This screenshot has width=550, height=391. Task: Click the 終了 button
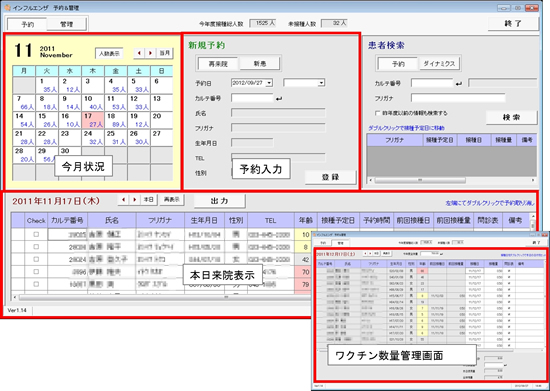513,23
